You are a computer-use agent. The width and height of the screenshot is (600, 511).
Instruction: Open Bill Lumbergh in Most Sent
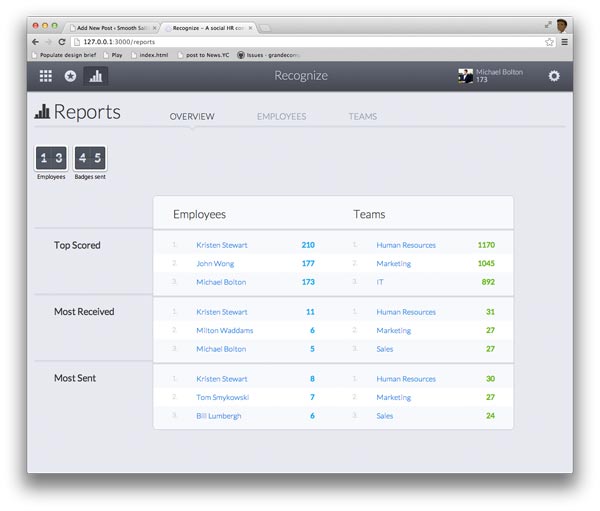[218, 416]
